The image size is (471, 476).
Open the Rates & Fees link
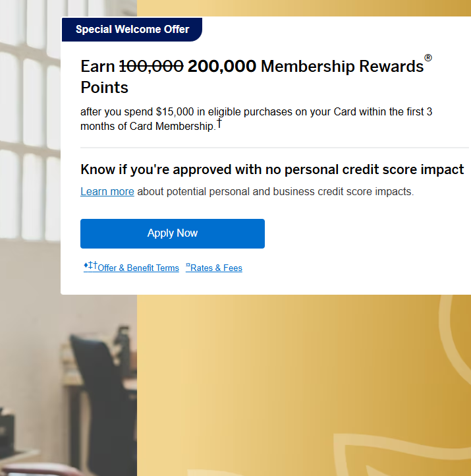[x=216, y=268]
